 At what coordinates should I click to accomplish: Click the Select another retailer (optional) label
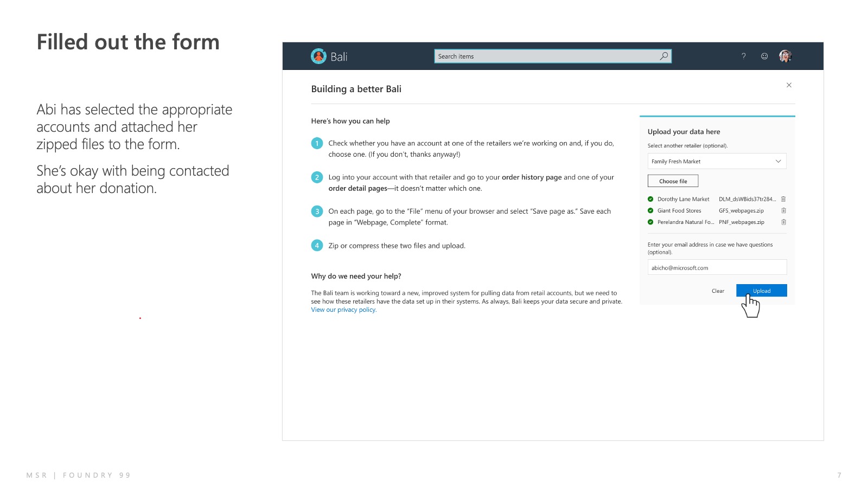(x=687, y=145)
